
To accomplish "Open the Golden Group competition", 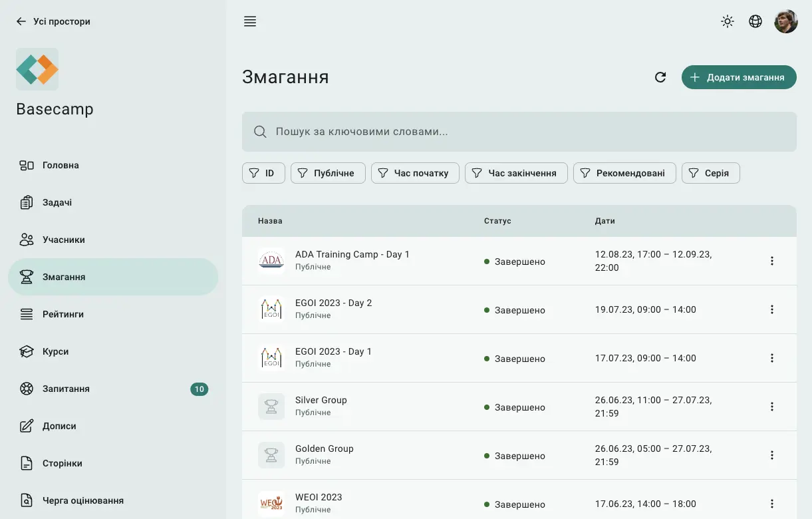I will point(325,449).
